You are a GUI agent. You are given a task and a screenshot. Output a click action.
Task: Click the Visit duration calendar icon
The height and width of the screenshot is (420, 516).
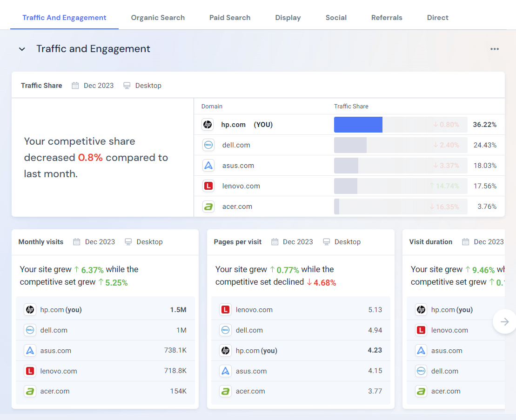coord(466,242)
